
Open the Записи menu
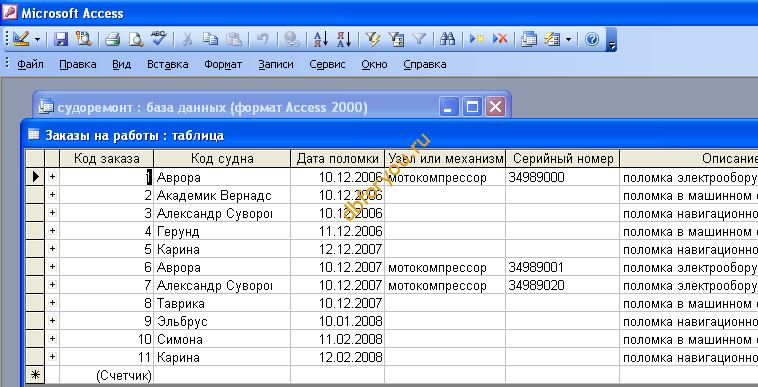(276, 64)
